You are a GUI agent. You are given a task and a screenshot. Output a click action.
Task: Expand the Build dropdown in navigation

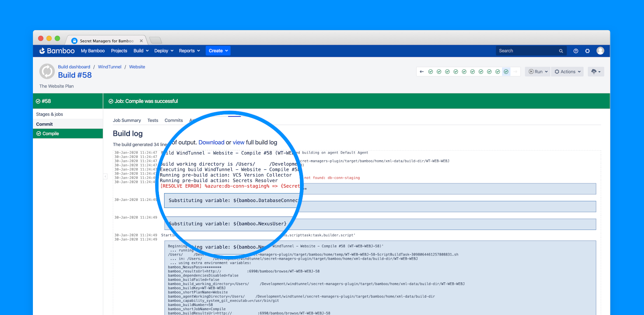(141, 51)
